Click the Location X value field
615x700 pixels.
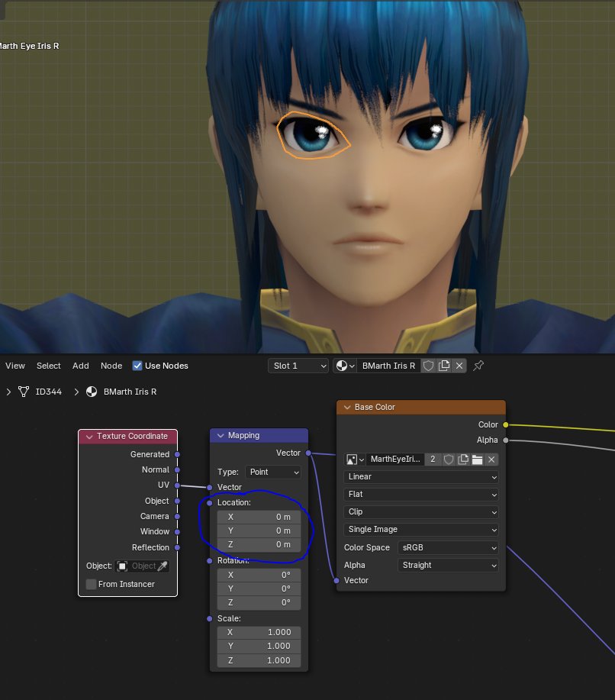(x=259, y=517)
